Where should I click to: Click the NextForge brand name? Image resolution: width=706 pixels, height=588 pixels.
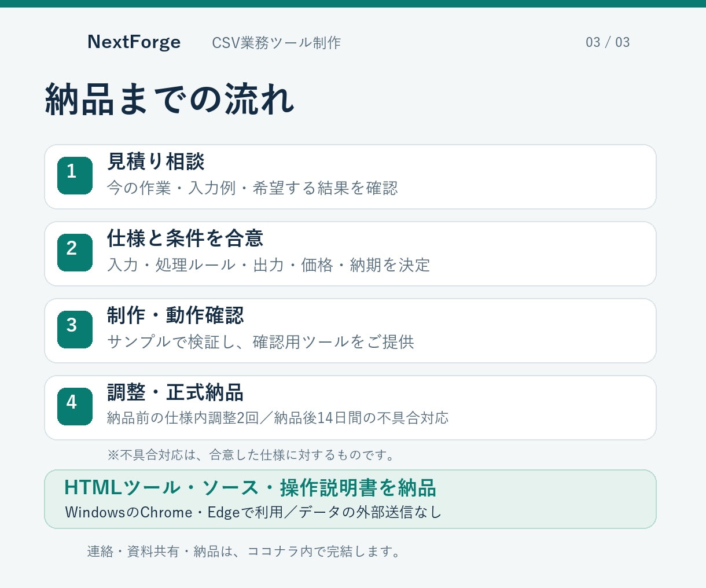(134, 42)
